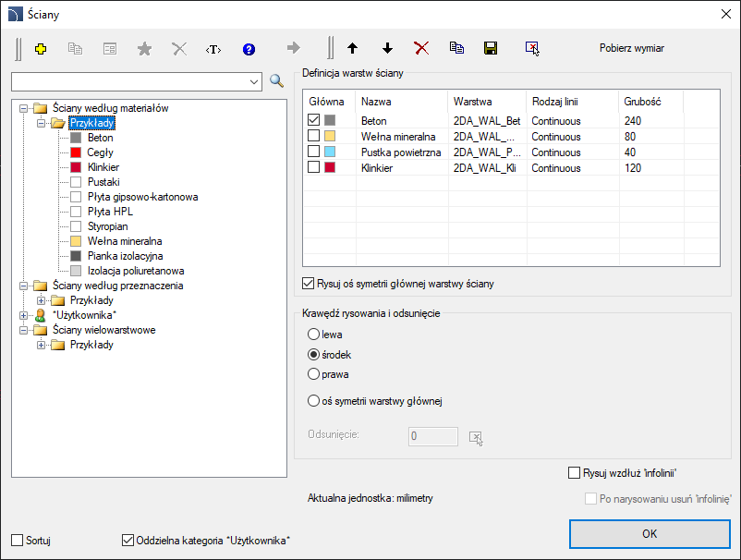Select Beton in the tree
The image size is (741, 560).
(100, 138)
